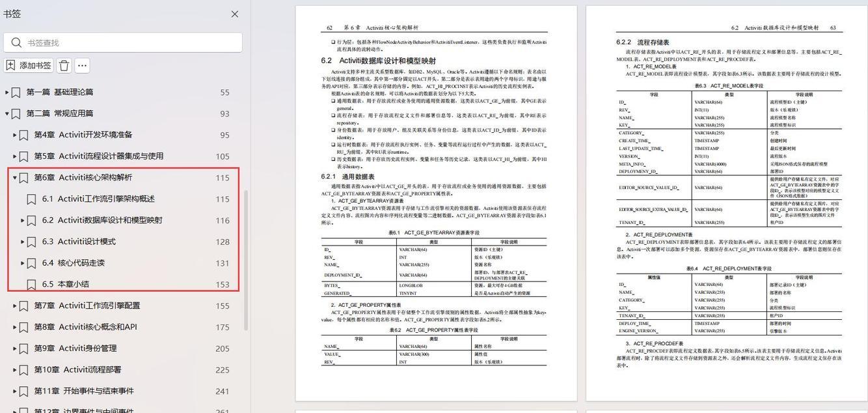Expand 第8章 Activiti核心概念和API arrow
Viewport: 868px width, 413px height.
pyautogui.click(x=15, y=327)
